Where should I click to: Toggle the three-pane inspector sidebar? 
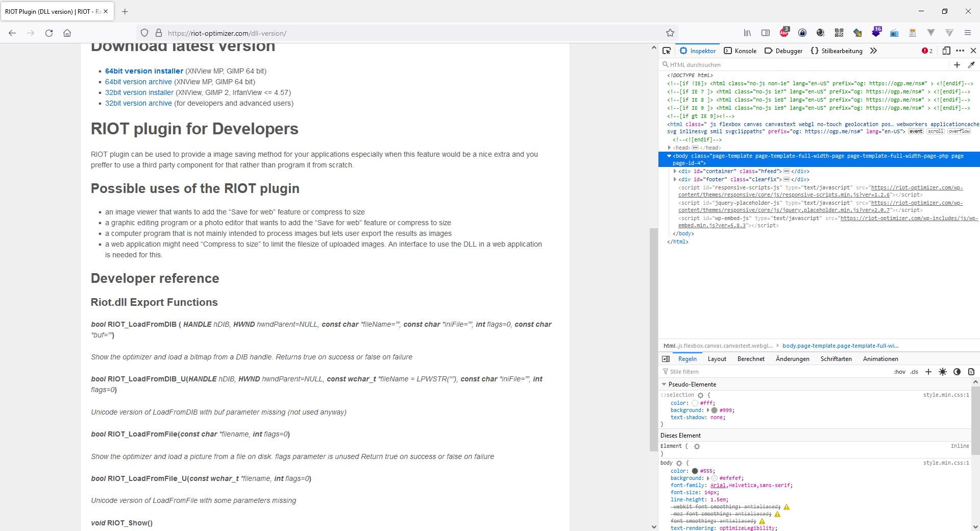point(666,359)
